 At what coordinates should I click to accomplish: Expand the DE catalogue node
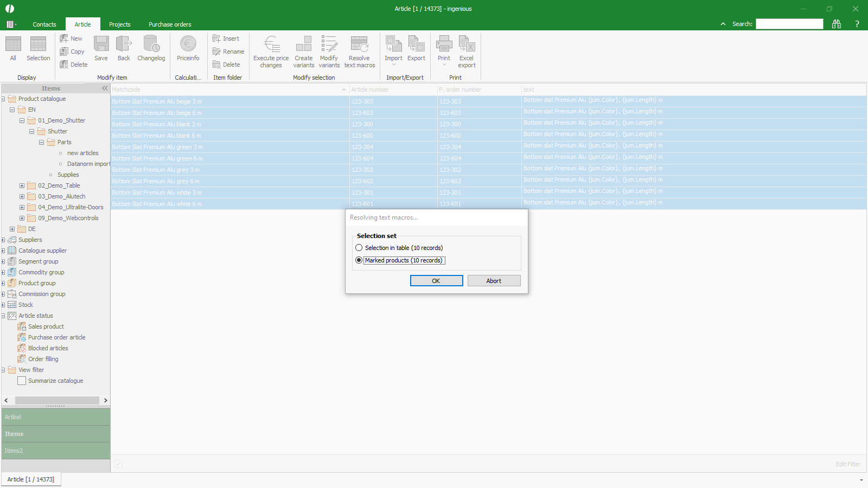point(12,229)
